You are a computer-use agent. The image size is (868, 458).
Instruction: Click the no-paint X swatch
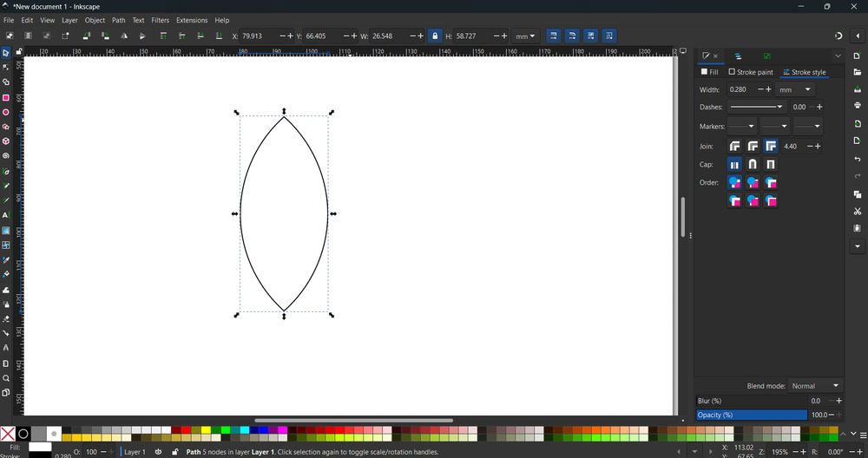coord(8,434)
